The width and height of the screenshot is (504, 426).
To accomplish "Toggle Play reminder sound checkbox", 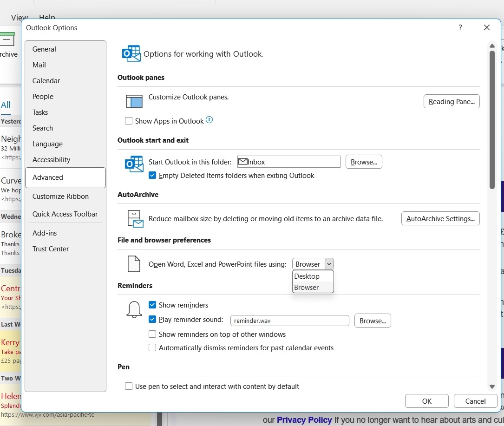I will click(x=152, y=319).
